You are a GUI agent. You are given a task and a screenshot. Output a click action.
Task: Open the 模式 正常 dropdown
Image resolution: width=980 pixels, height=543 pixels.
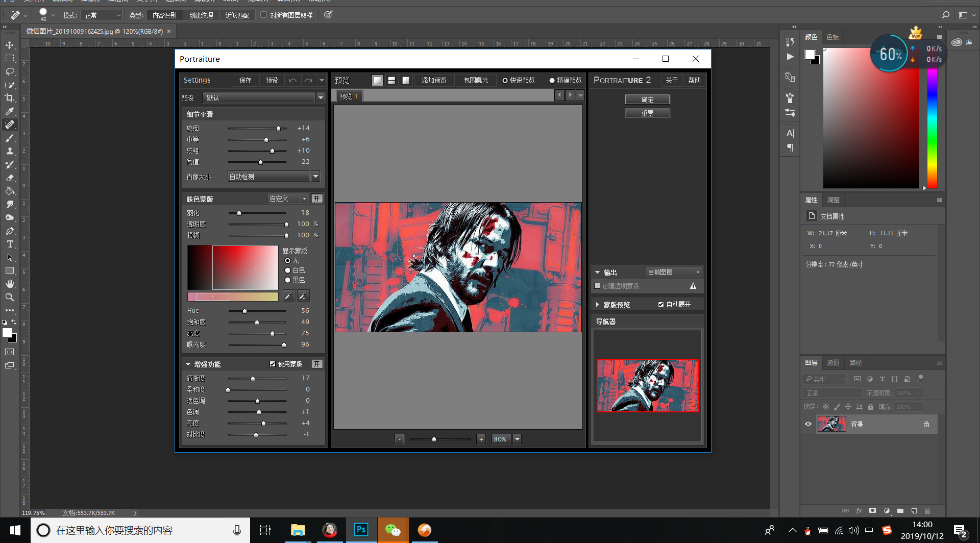[x=102, y=15]
